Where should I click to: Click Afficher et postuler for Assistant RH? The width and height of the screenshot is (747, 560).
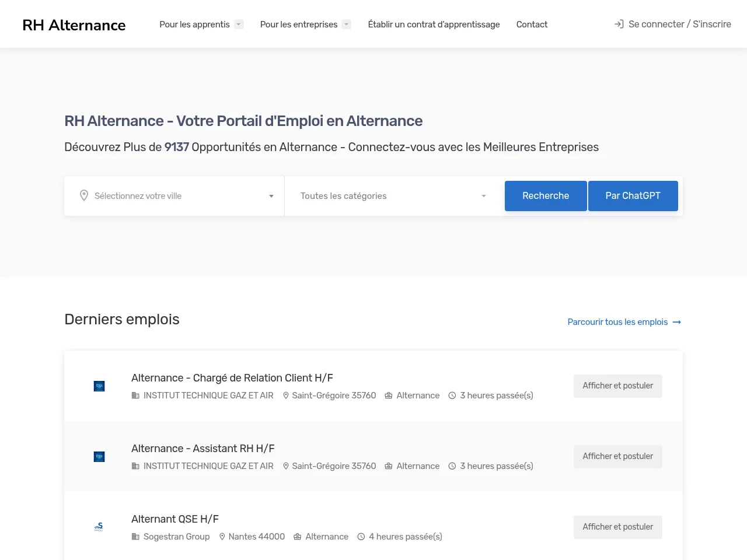(618, 457)
